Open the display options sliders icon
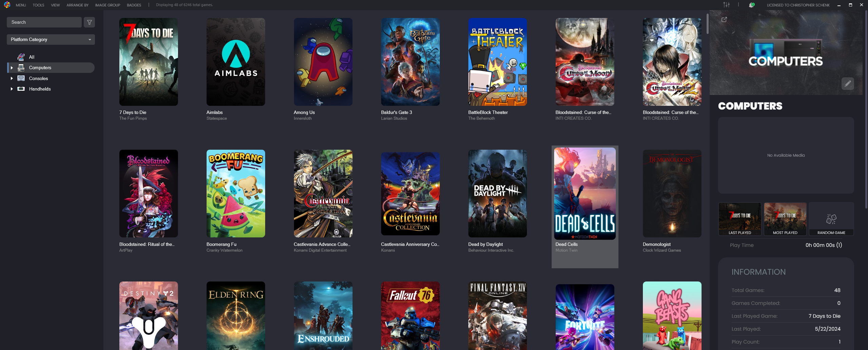This screenshot has width=868, height=350. (x=726, y=5)
